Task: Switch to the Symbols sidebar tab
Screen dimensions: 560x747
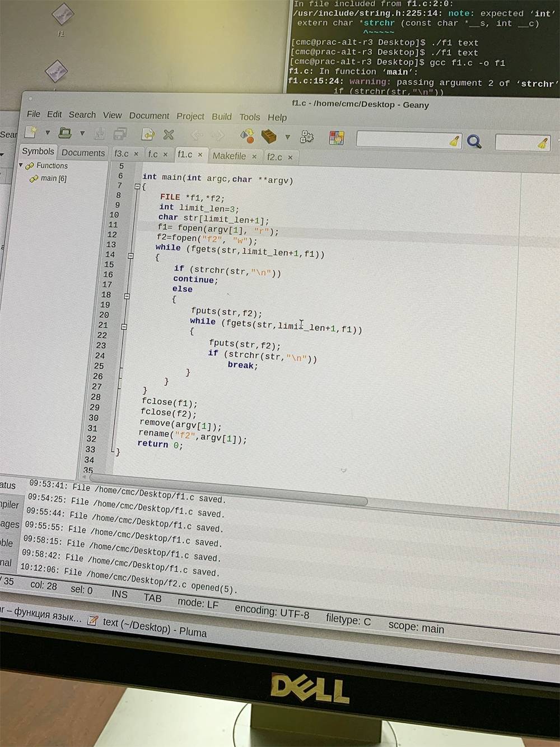Action: pyautogui.click(x=38, y=151)
